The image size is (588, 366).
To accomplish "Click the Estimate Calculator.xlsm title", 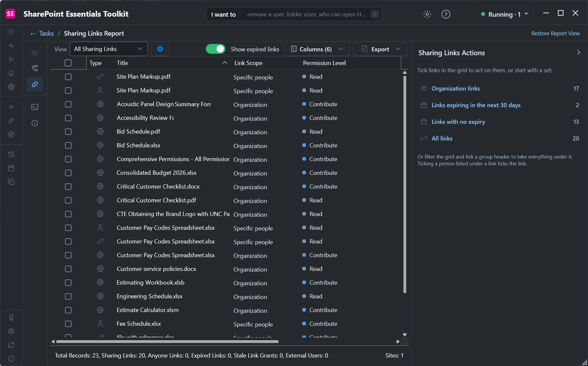I will 147,310.
